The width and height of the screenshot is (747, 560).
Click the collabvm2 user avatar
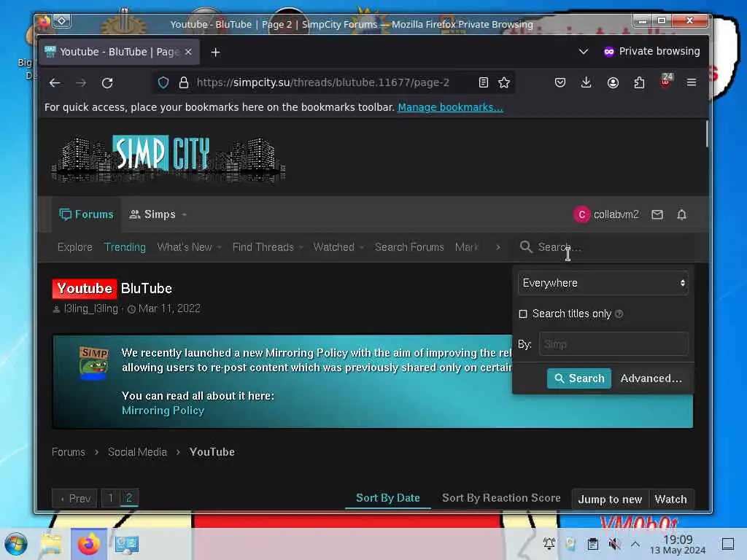click(x=581, y=215)
